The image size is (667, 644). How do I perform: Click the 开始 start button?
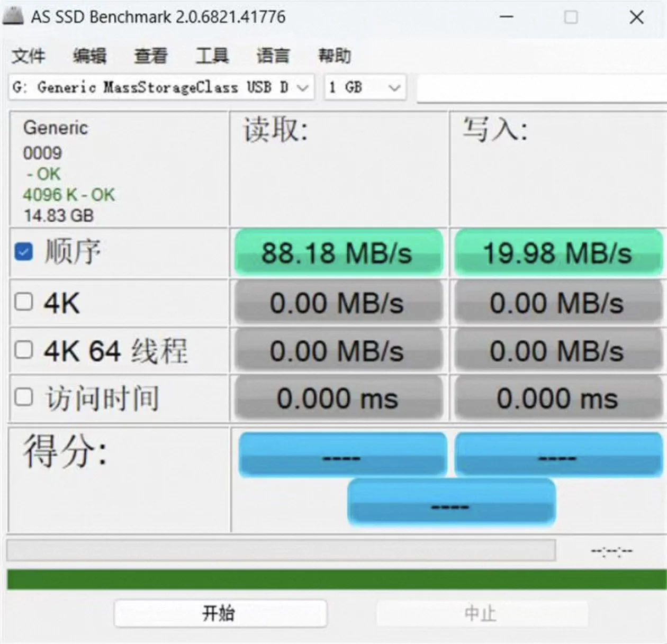(x=220, y=613)
